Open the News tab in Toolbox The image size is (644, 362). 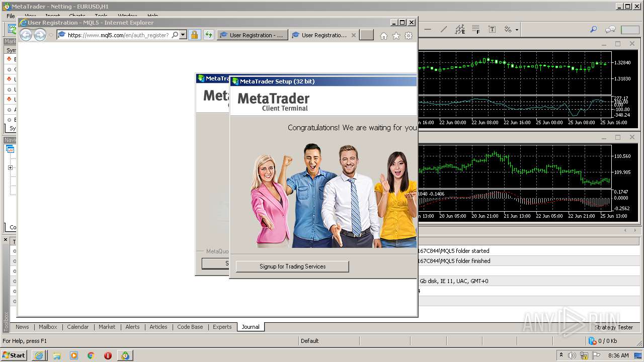pos(22,327)
